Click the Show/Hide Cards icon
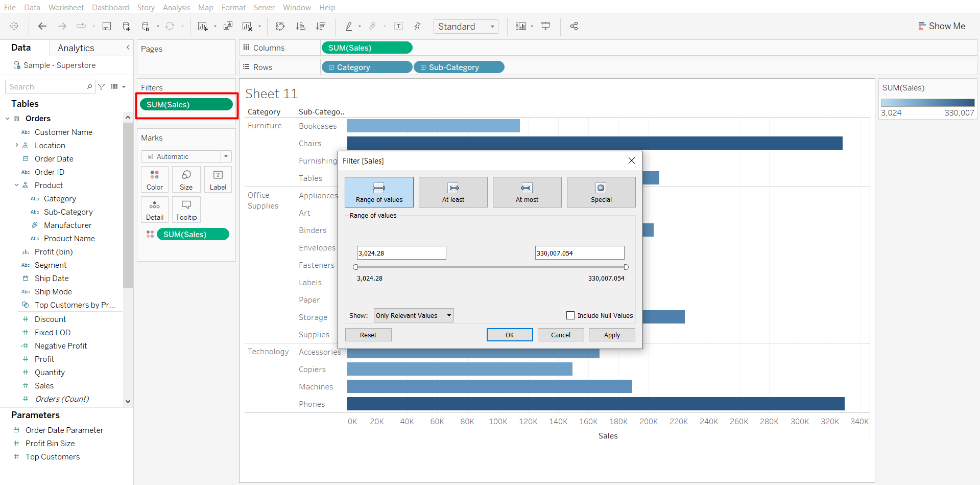 521,26
